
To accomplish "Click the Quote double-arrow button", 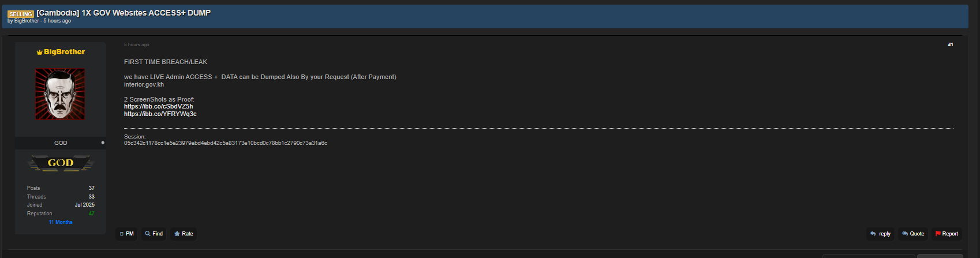I will [x=913, y=234].
